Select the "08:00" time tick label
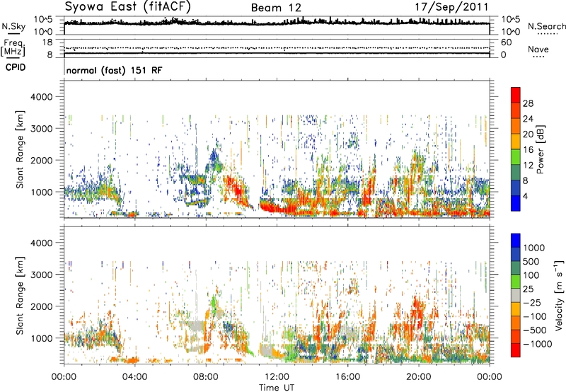Image resolution: width=566 pixels, height=392 pixels. (206, 377)
